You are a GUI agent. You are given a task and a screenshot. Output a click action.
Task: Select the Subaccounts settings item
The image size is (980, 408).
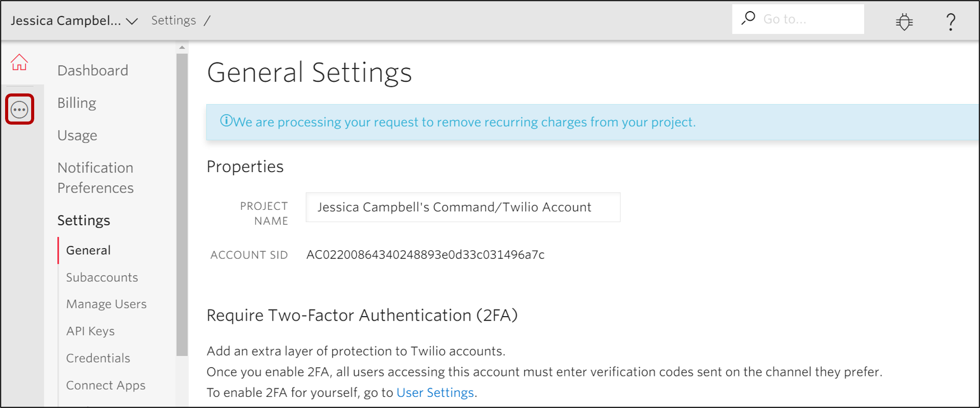(x=102, y=277)
